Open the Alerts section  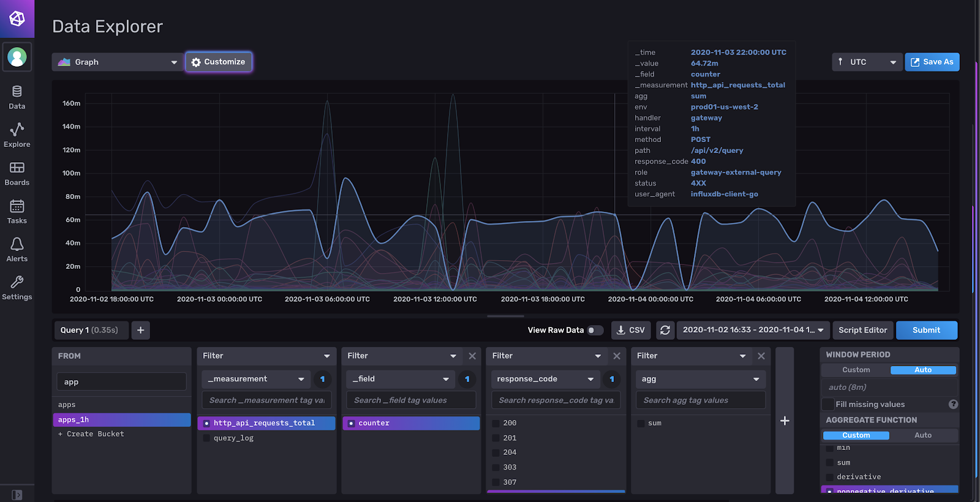point(17,250)
